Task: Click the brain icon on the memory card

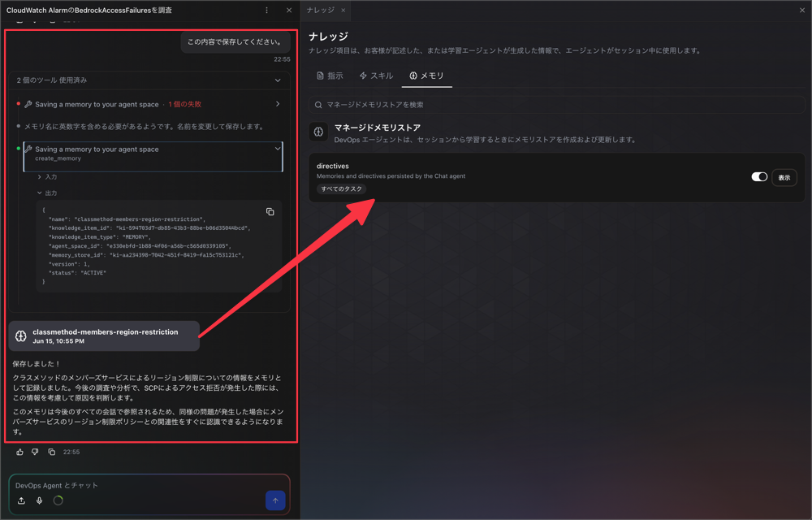Action: pos(21,336)
